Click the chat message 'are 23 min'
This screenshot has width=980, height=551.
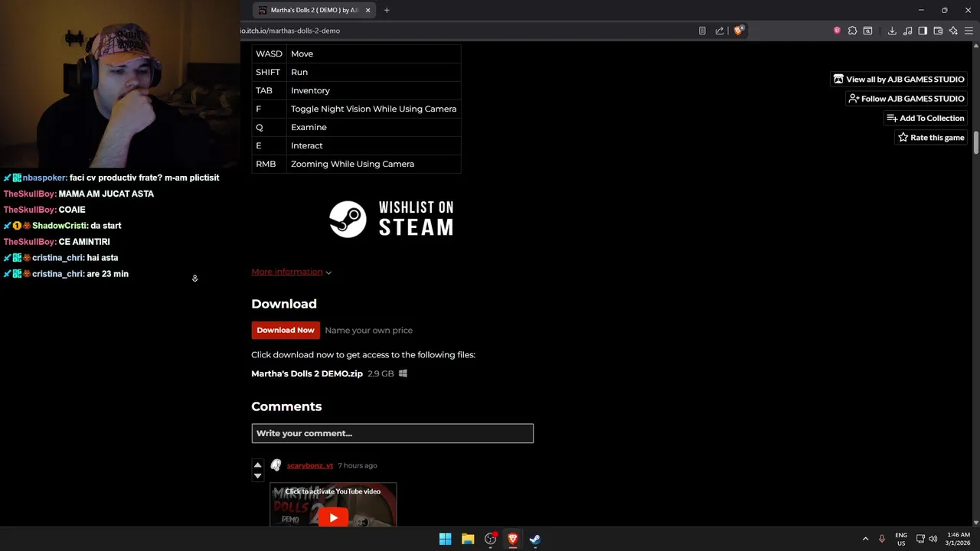coord(107,274)
